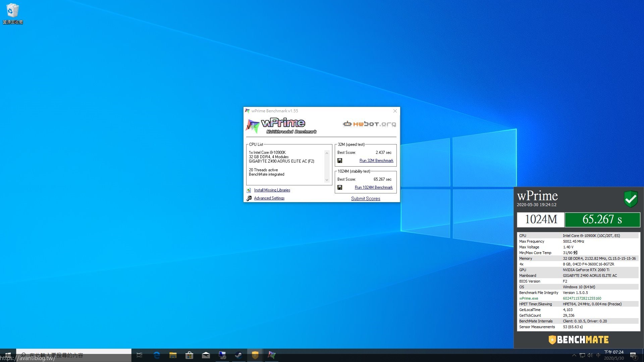Open the Recycle Bin desktop icon
This screenshot has width=644, height=362.
pyautogui.click(x=12, y=14)
